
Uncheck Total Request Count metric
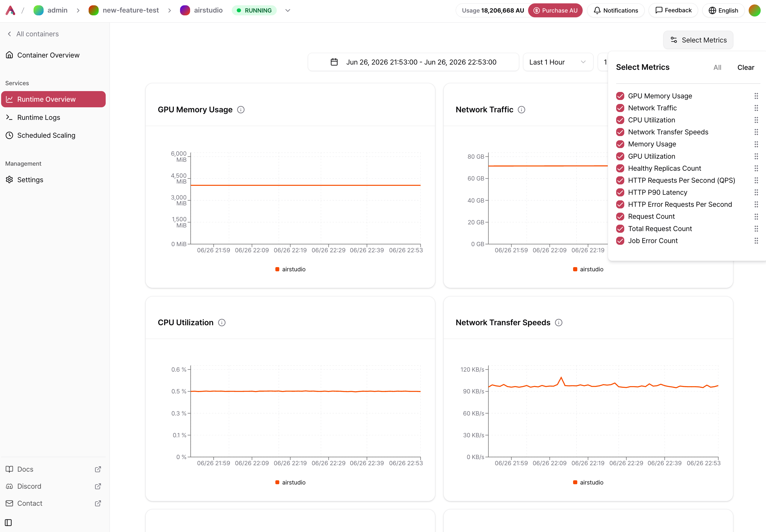[620, 229]
